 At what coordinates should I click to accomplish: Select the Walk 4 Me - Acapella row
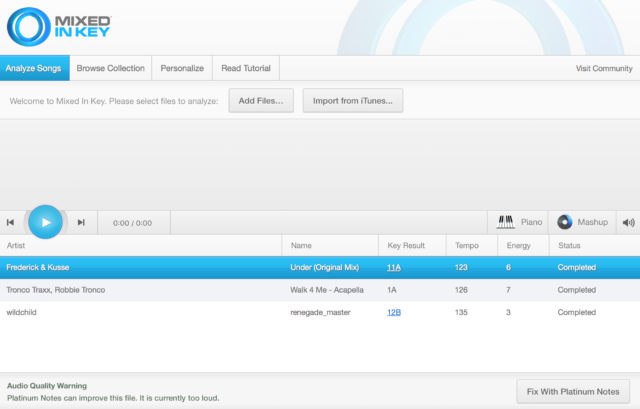coord(320,290)
